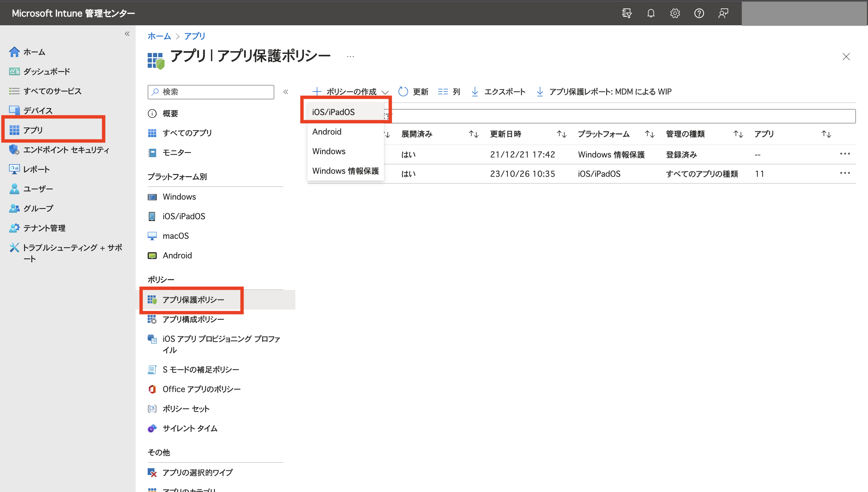
Task: Choose iOS/iPadOS from create policy menu
Action: pos(345,112)
